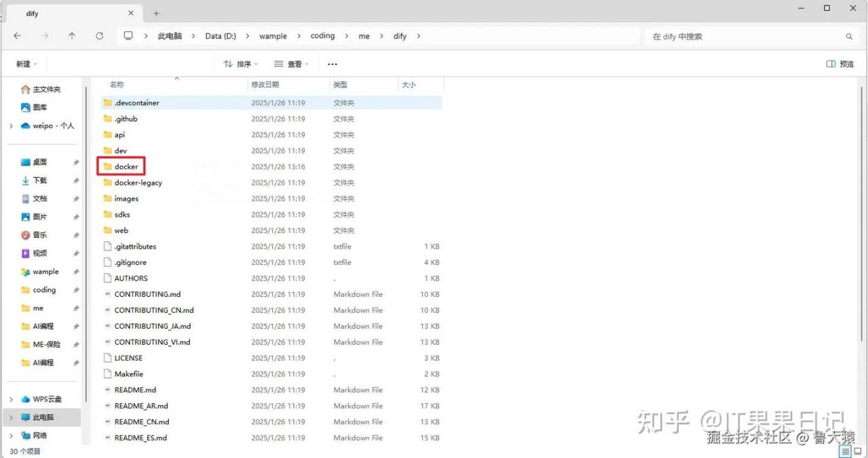Go back using the back arrow
Viewport: 868px width, 458px height.
[18, 36]
